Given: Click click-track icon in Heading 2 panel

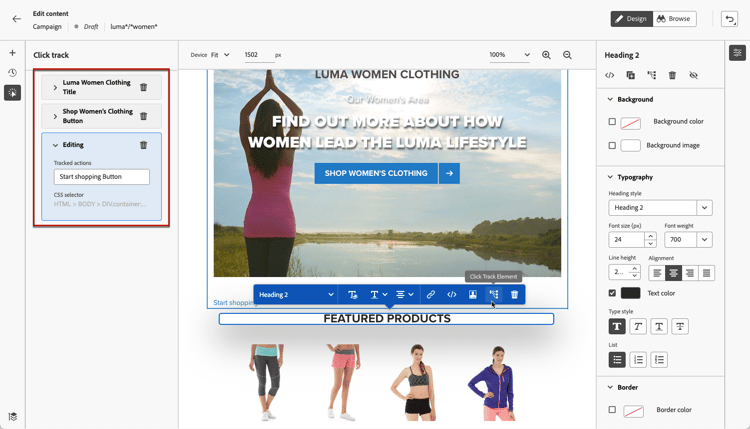Looking at the screenshot, I should tap(651, 75).
